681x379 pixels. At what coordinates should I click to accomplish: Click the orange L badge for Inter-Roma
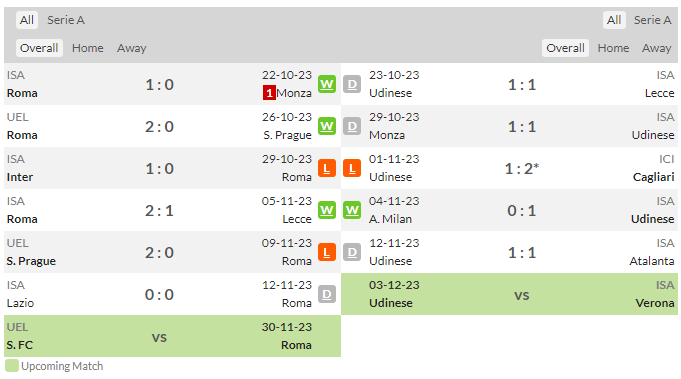pyautogui.click(x=327, y=168)
